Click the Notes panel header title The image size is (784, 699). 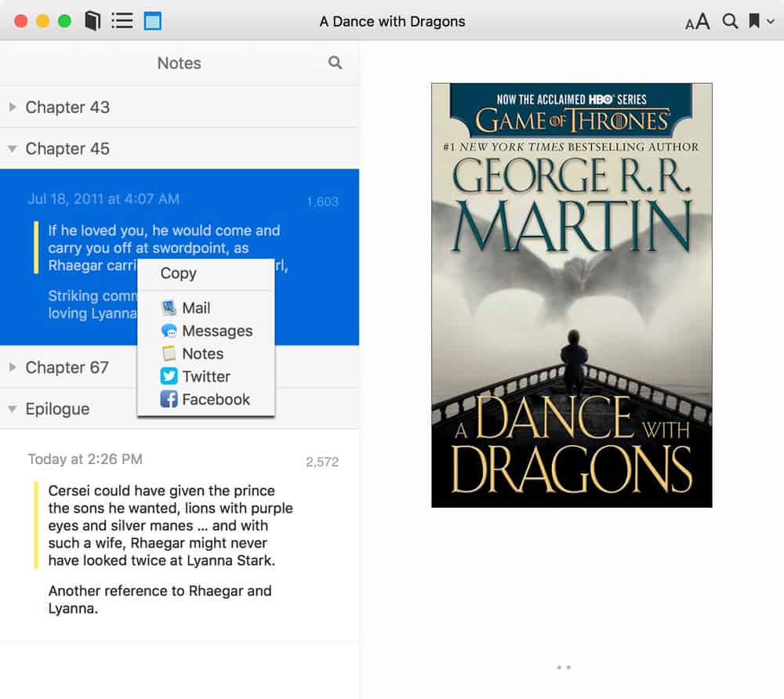(179, 63)
